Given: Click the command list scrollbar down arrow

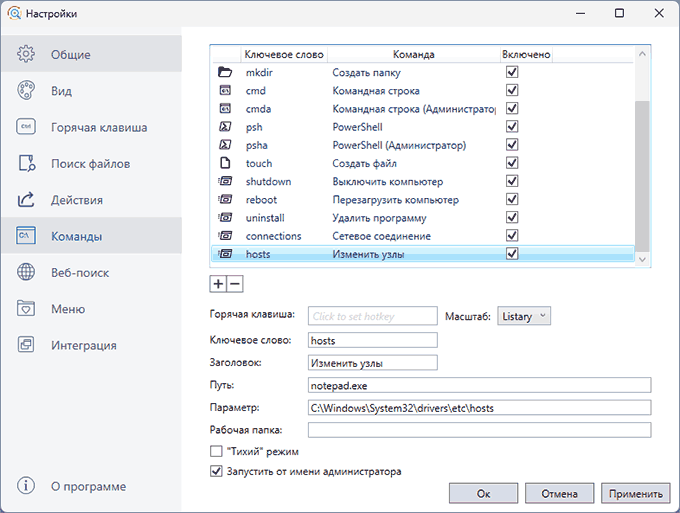Looking at the screenshot, I should [x=642, y=259].
